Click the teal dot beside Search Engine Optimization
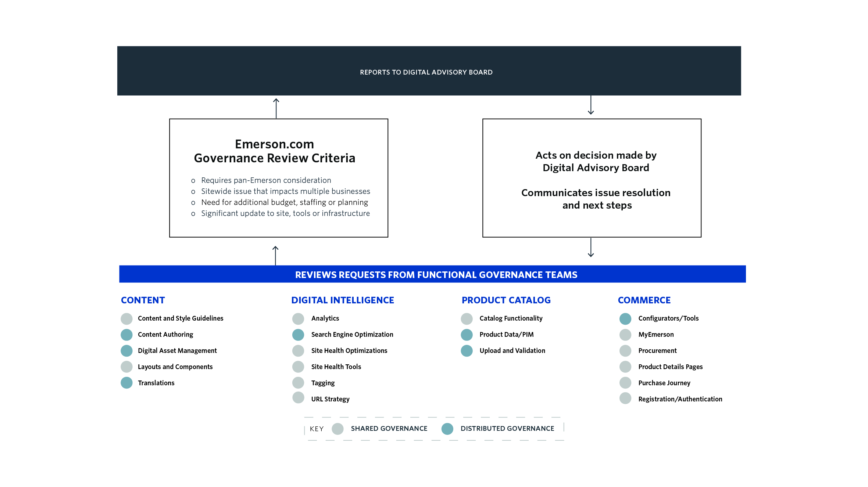This screenshot has height=487, width=868. pos(298,335)
